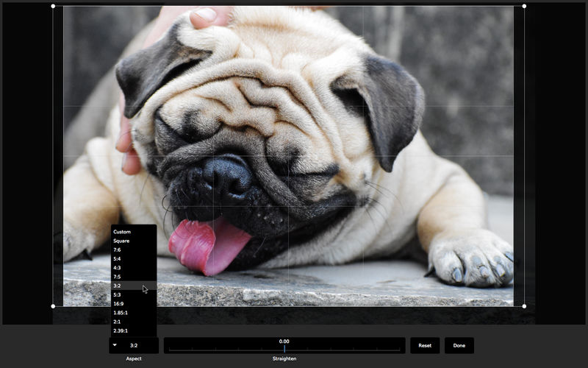Screen dimensions: 588x368
Task: Select the Square aspect ratio
Action: [x=134, y=241]
